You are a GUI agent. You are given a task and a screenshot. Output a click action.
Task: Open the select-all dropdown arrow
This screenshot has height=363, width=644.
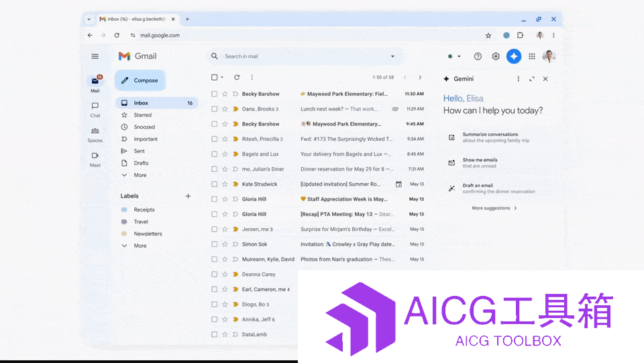tap(222, 77)
